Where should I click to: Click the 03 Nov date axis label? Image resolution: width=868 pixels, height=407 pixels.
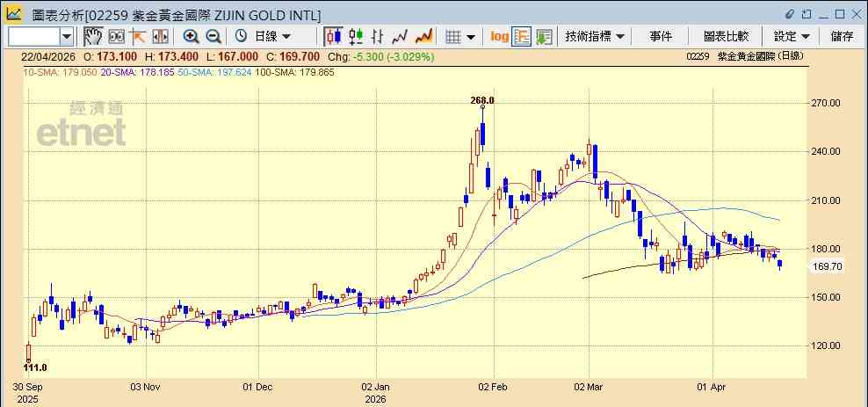146,387
